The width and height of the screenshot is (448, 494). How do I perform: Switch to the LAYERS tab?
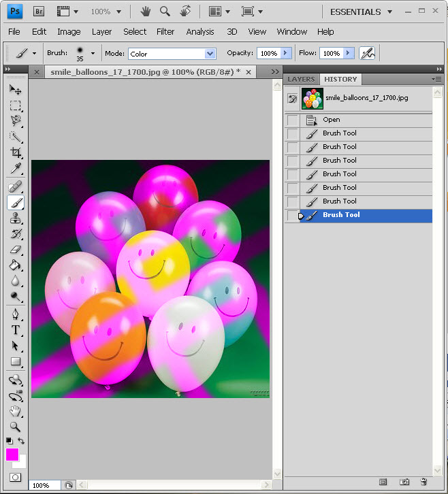[x=301, y=80]
